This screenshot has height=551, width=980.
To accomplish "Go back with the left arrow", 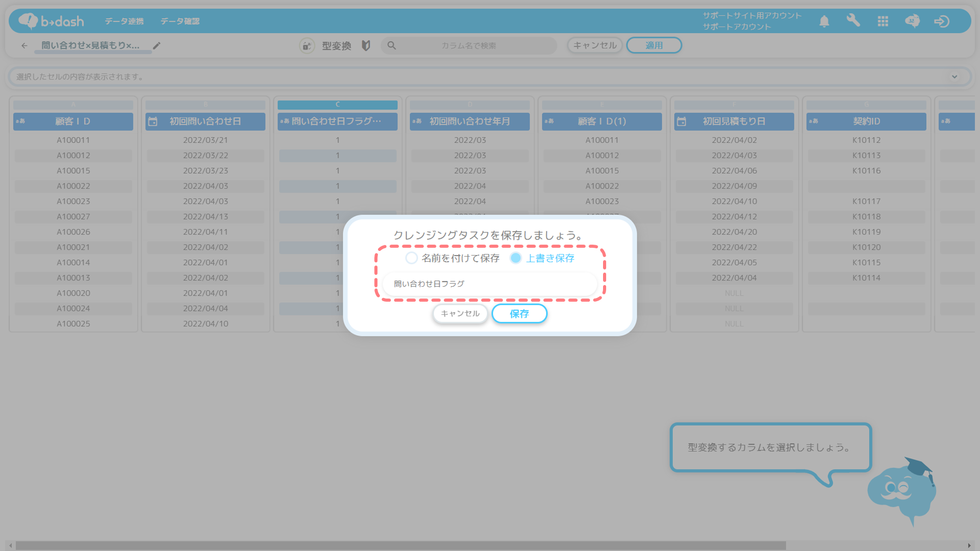I will pos(24,46).
